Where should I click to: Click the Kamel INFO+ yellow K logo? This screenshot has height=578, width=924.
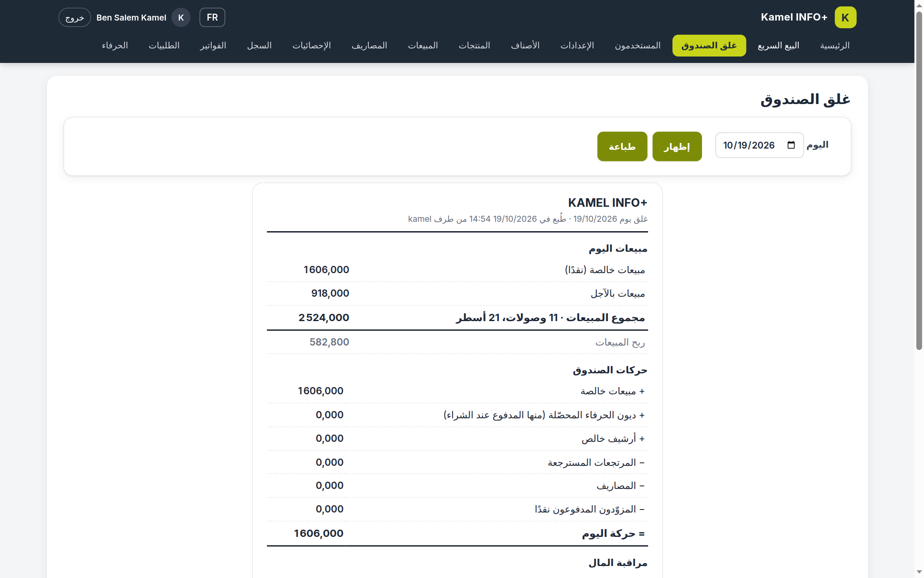click(x=845, y=18)
